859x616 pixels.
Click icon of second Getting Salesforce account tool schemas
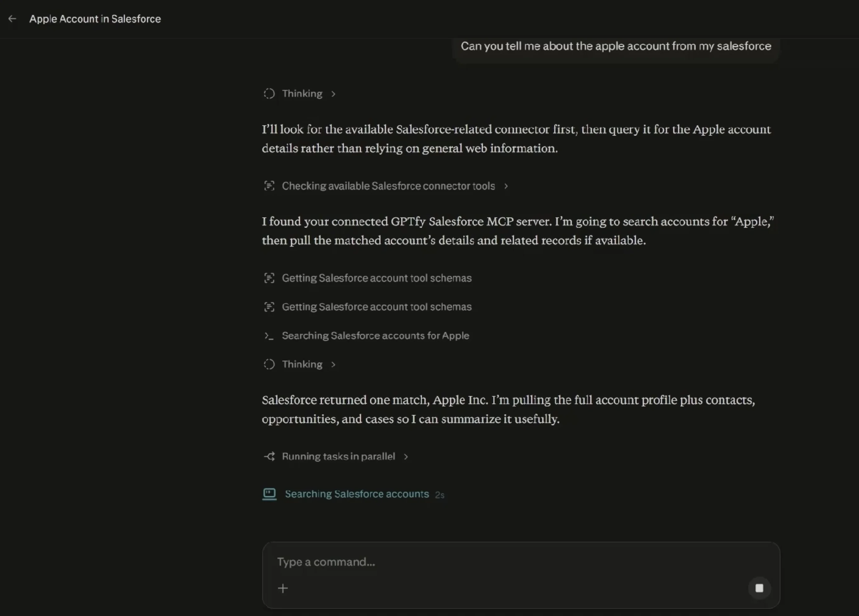[269, 307]
